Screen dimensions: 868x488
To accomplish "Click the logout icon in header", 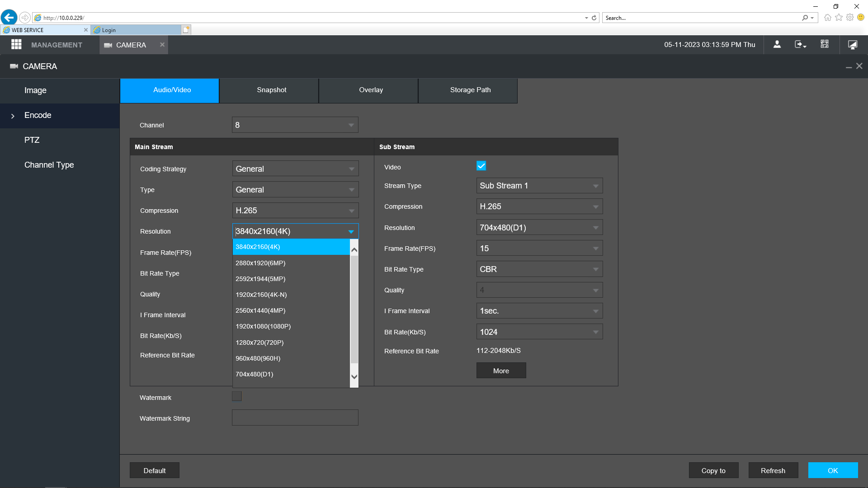I will [801, 44].
